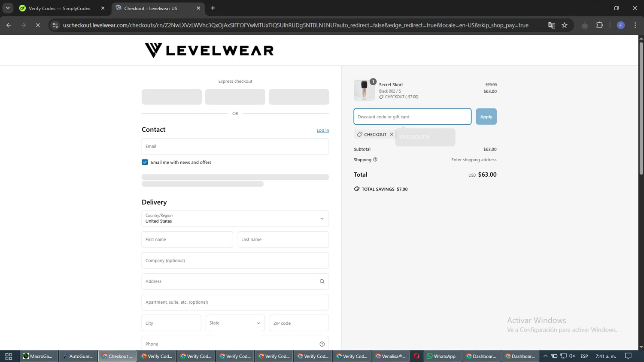Click the browser address bar URL
The image size is (644, 362).
(x=295, y=25)
